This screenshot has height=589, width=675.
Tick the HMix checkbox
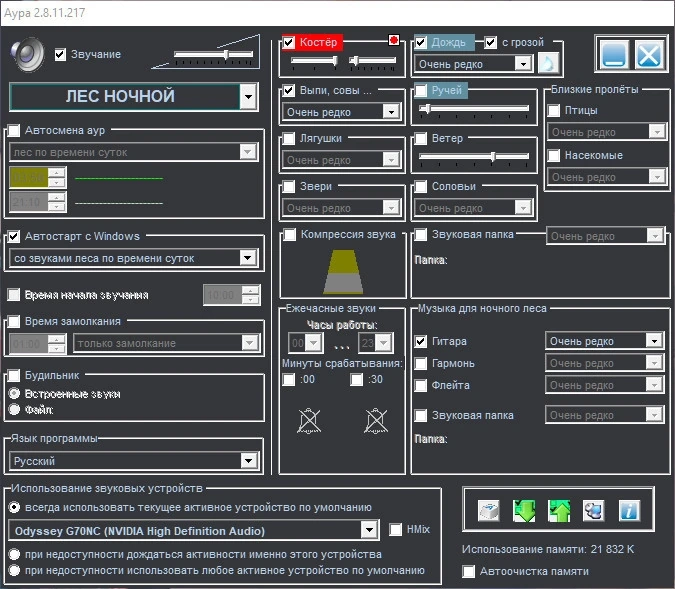pyautogui.click(x=395, y=530)
